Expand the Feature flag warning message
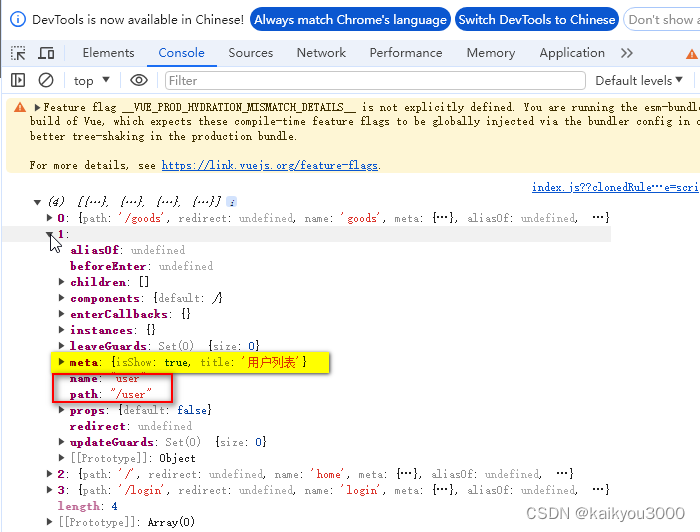 click(x=37, y=107)
